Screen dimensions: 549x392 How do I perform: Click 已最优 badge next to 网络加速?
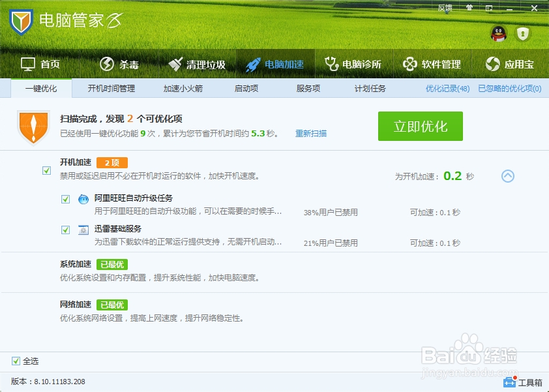112,305
